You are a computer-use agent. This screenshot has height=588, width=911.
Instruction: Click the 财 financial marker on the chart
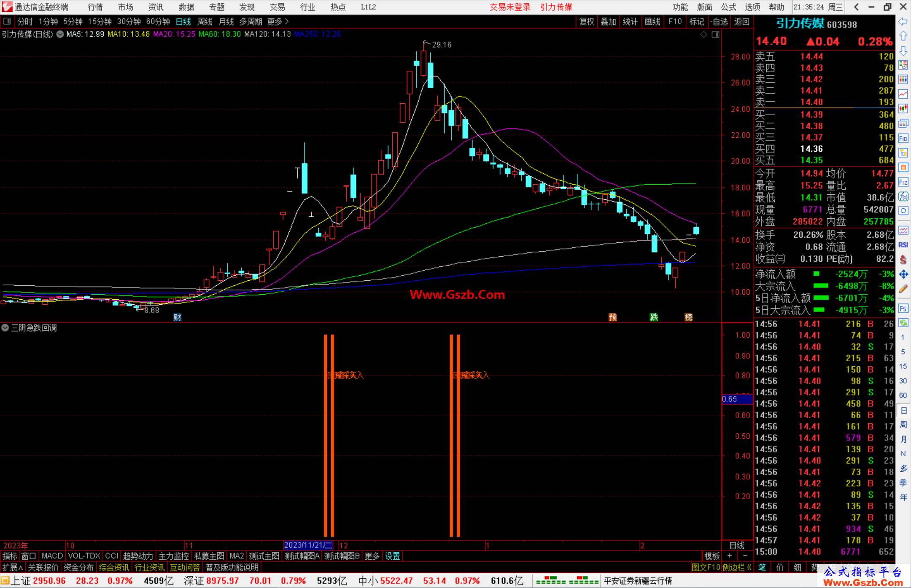coord(177,317)
